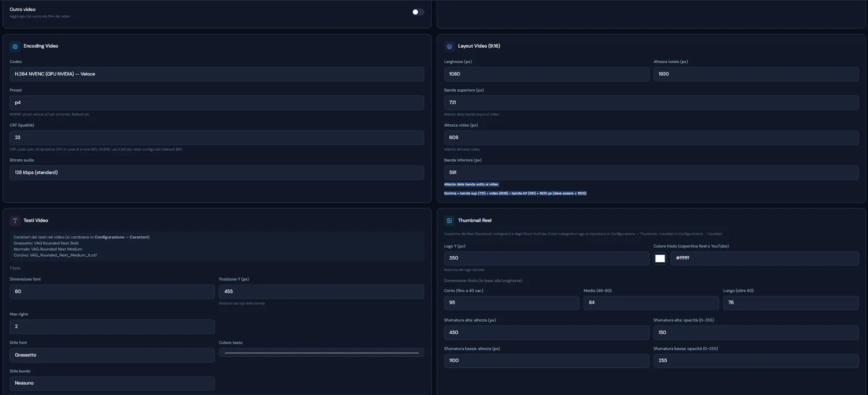Click the Dimensione font field
The height and width of the screenshot is (395, 868).
[112, 292]
